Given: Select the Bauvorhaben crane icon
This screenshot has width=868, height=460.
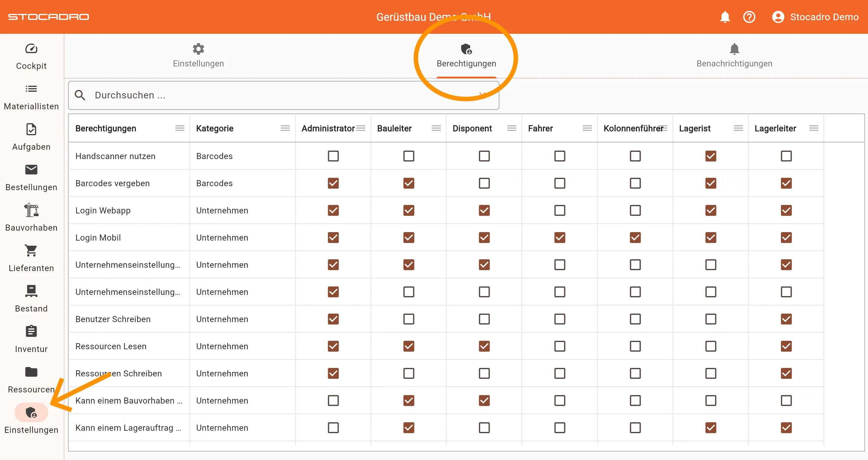Looking at the screenshot, I should point(31,211).
